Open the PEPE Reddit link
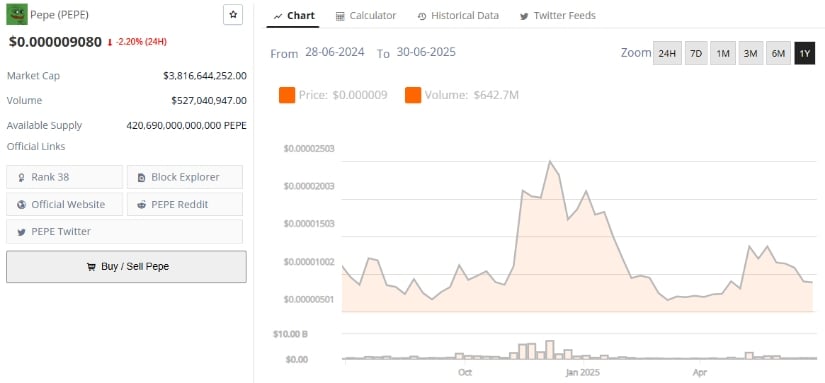This screenshot has height=383, width=825. (x=185, y=204)
